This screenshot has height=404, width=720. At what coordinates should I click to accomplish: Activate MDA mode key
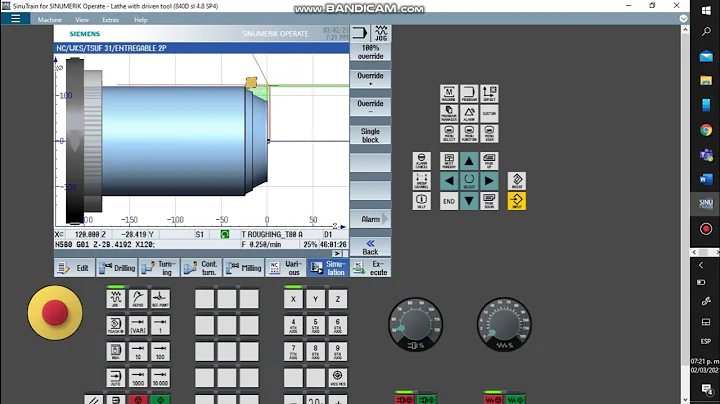coord(115,351)
